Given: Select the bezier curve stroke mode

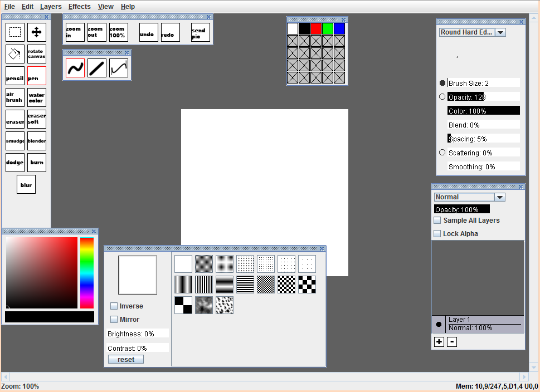Looking at the screenshot, I should tap(119, 68).
